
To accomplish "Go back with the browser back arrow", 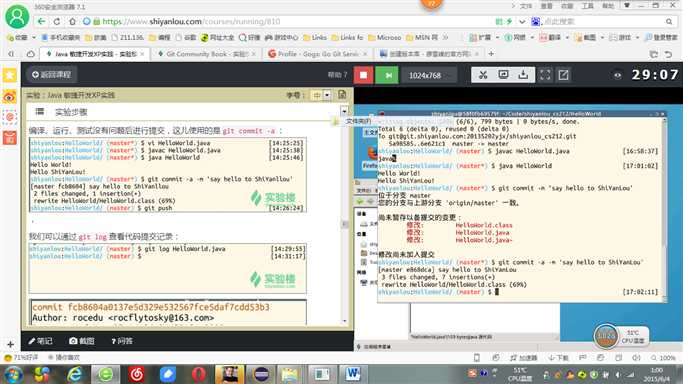I will click(x=41, y=21).
